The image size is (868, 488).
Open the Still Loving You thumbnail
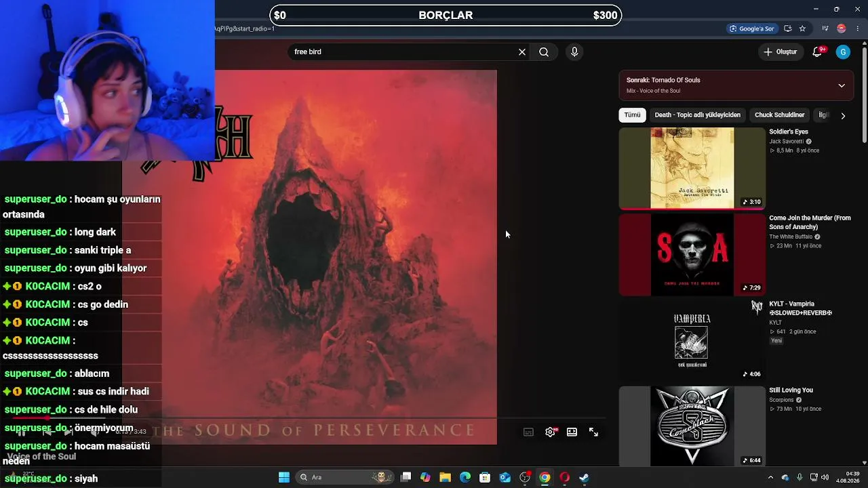[692, 426]
